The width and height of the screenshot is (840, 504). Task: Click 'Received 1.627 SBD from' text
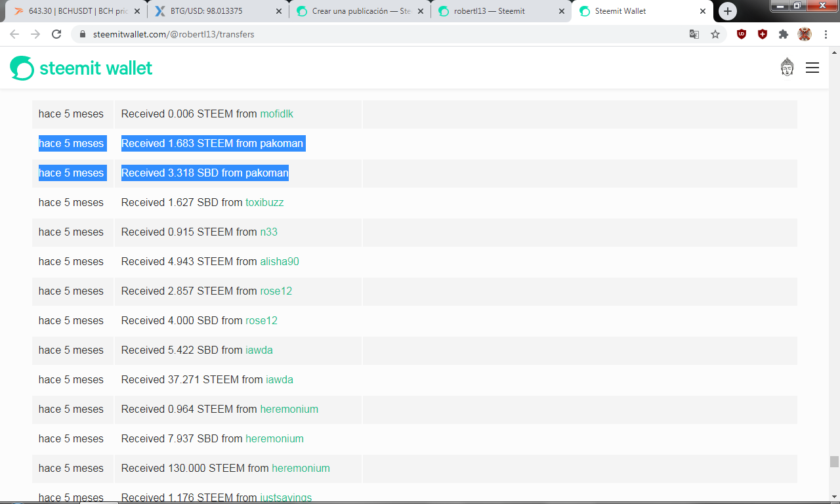pyautogui.click(x=182, y=202)
